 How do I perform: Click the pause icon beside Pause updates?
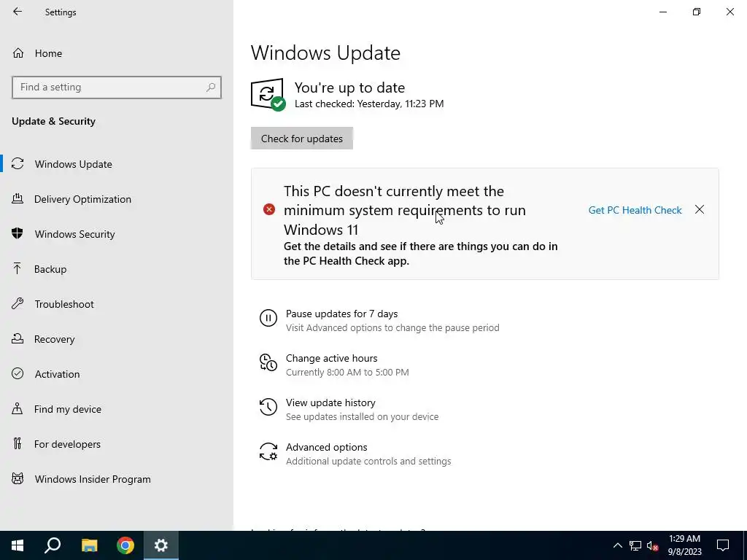(268, 318)
